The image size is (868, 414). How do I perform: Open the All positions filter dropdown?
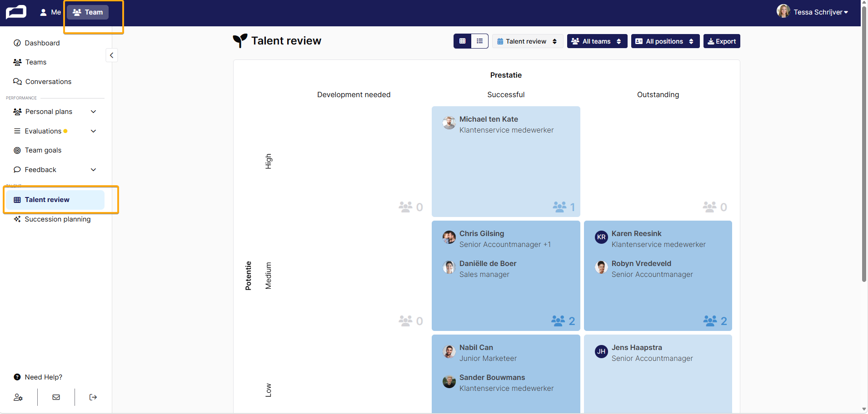click(x=665, y=41)
